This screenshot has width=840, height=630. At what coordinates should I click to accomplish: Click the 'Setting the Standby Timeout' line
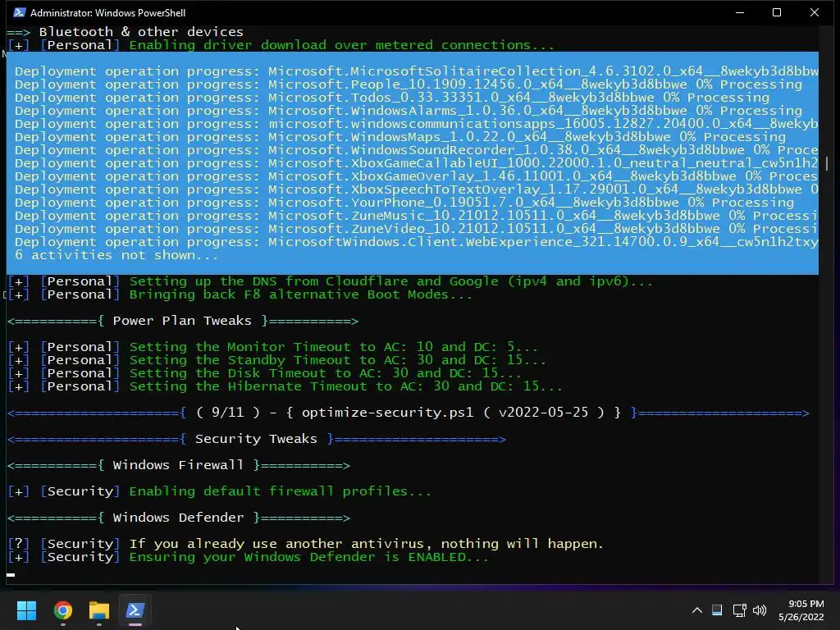point(277,360)
